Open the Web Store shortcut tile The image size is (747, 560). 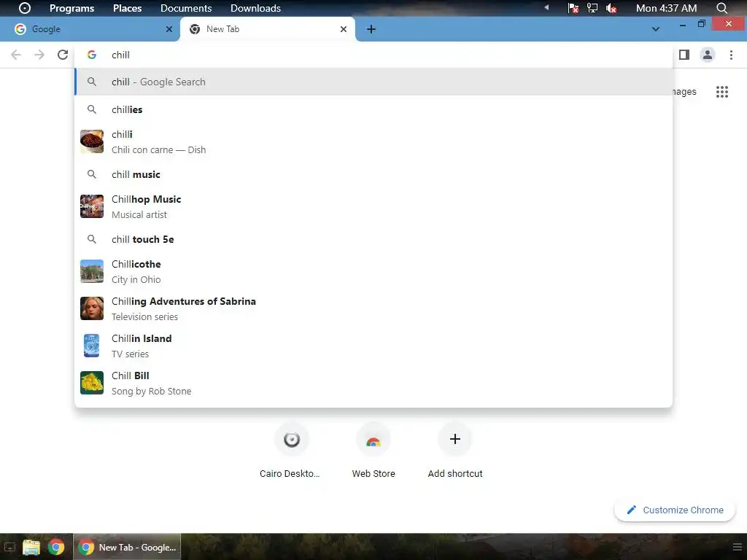373,450
